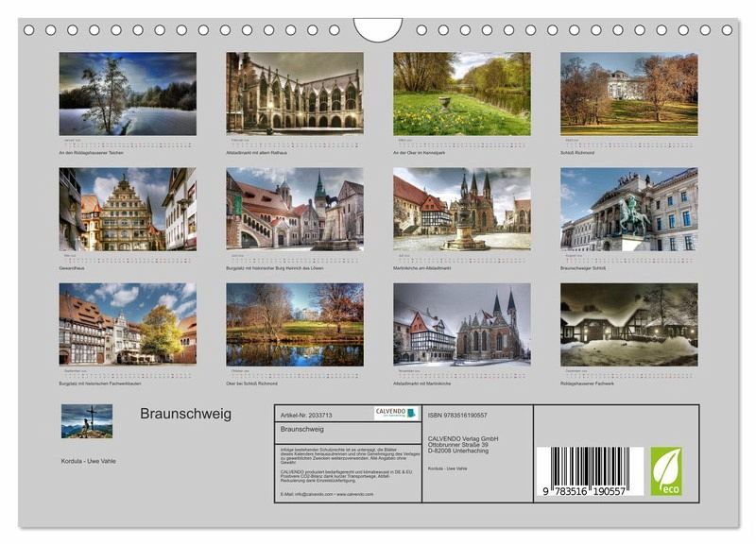Image resolution: width=756 pixels, height=545 pixels.
Task: Select the Martinikirche am Altstadtmarkt photo
Action: 462,209
